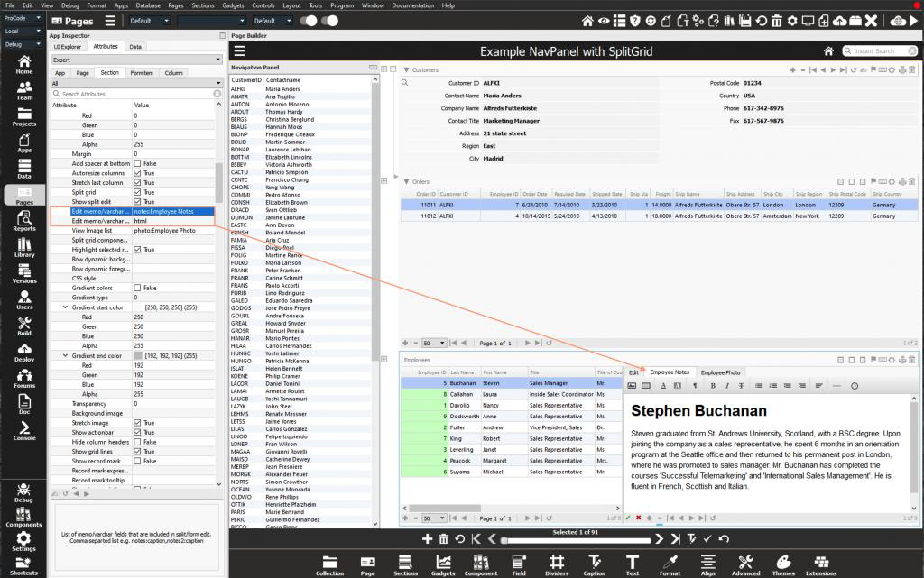924x578 pixels.
Task: Click the Dividers icon in the bottom toolbar
Action: pyautogui.click(x=556, y=564)
